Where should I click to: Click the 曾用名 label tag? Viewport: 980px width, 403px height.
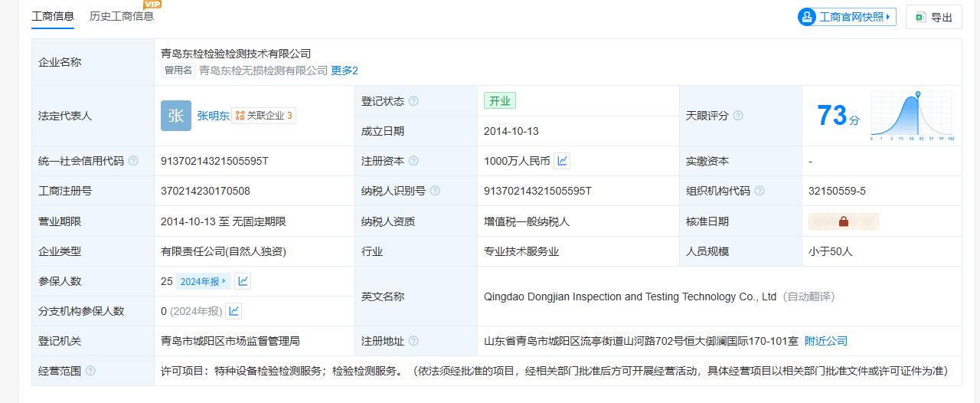(178, 70)
